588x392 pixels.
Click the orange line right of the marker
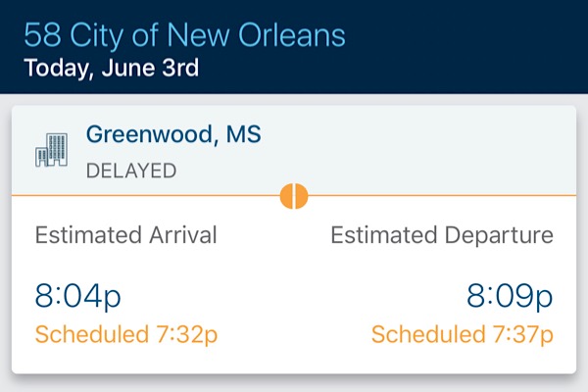click(441, 196)
